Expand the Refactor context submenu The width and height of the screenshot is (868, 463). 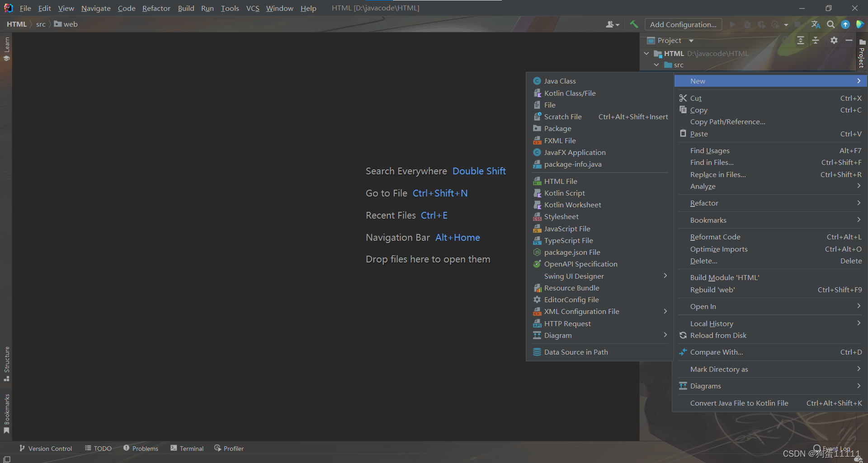click(770, 203)
